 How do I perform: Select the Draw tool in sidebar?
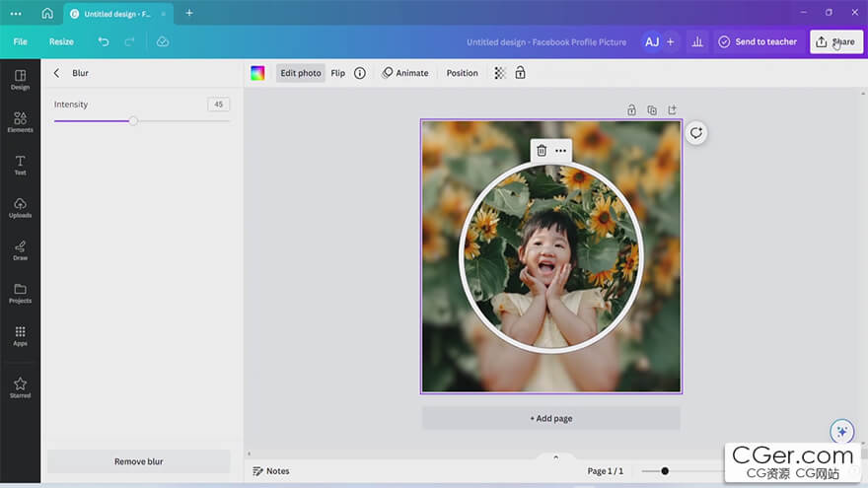pyautogui.click(x=20, y=249)
